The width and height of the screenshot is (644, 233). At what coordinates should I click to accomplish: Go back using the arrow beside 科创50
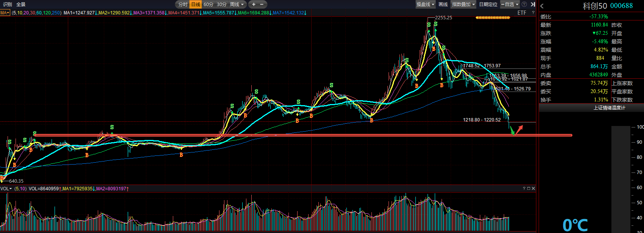542,6
